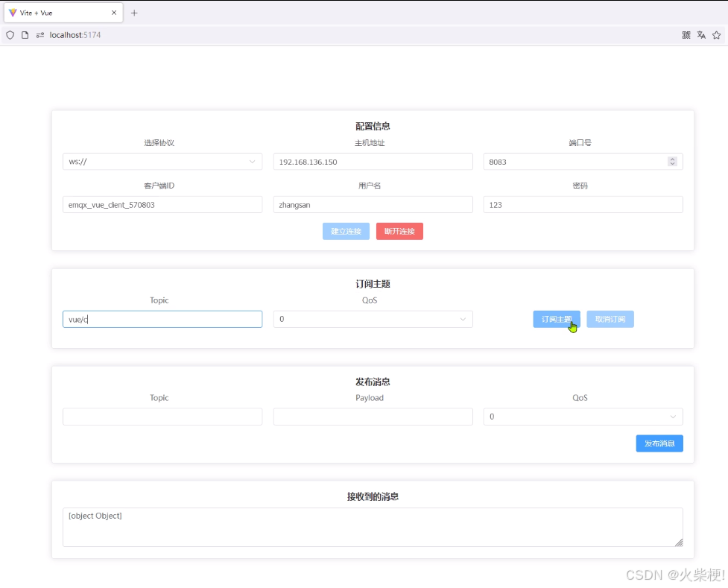
Task: Click the 订阅主题 button
Action: click(x=556, y=319)
